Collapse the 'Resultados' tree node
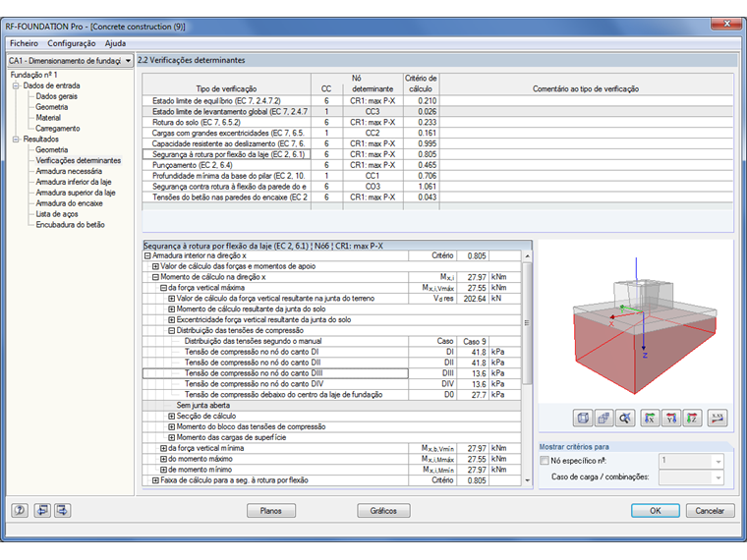The width and height of the screenshot is (747, 560). coord(16,140)
